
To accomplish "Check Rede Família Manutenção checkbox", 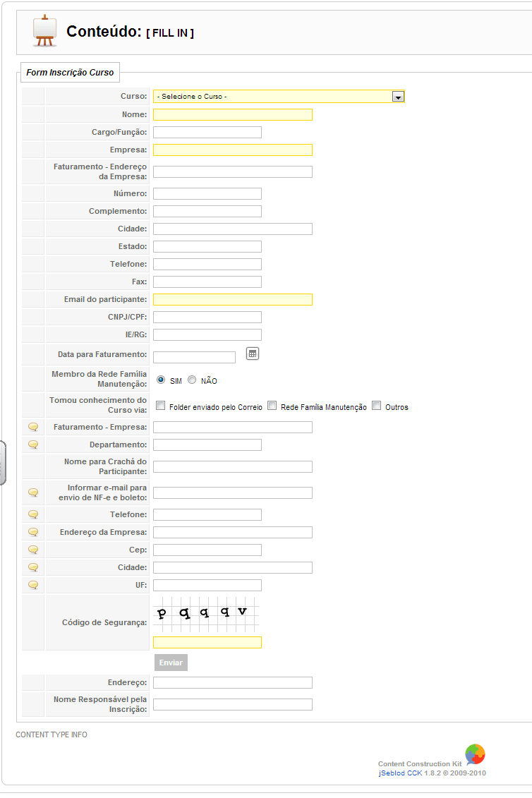I will tap(272, 406).
